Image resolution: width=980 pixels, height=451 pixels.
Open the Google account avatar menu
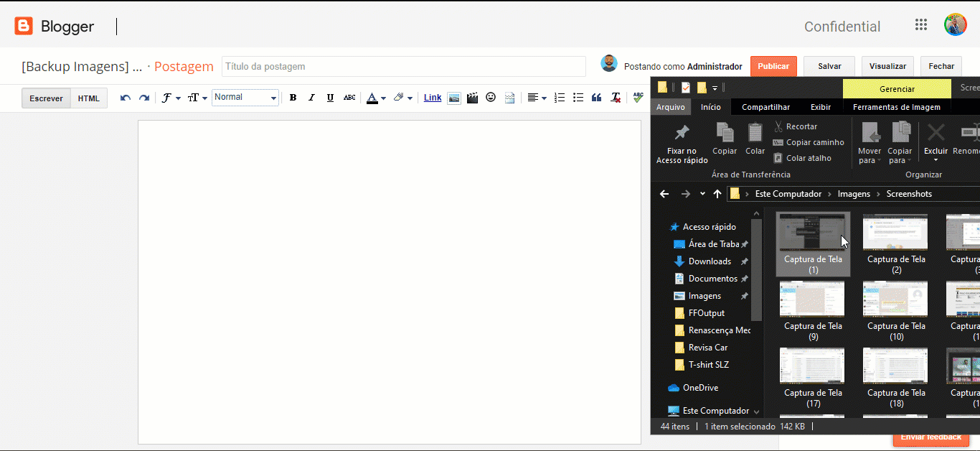click(955, 25)
